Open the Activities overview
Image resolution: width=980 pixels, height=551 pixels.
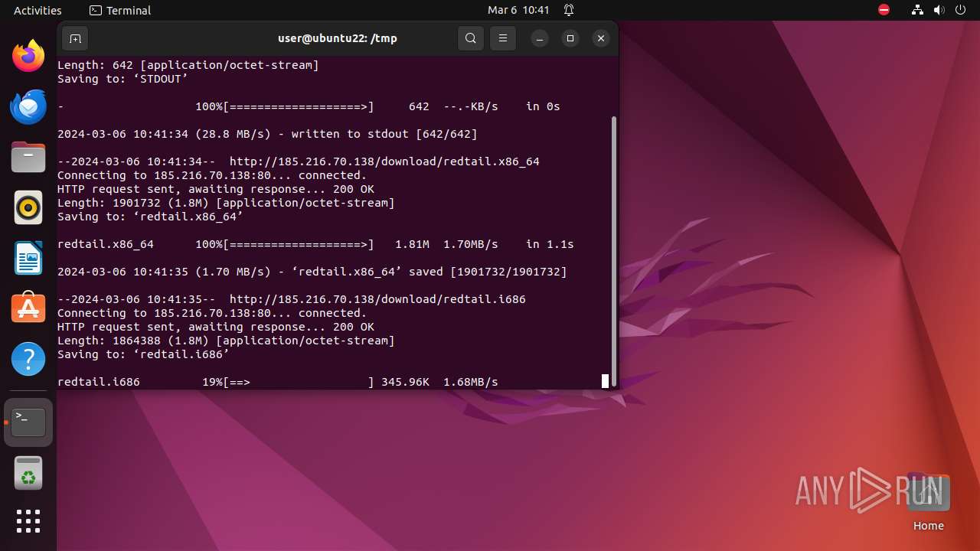point(38,10)
